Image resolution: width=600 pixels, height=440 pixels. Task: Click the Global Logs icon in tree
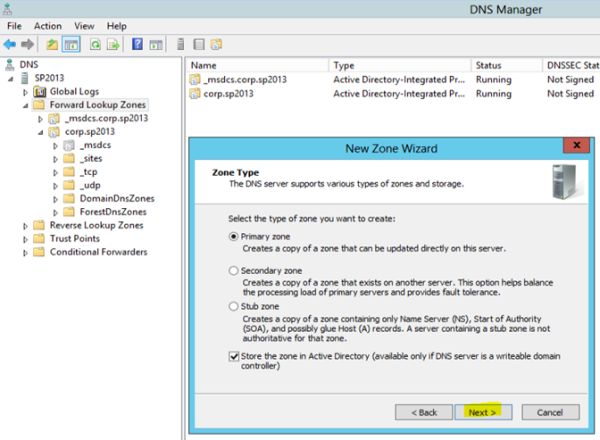40,92
